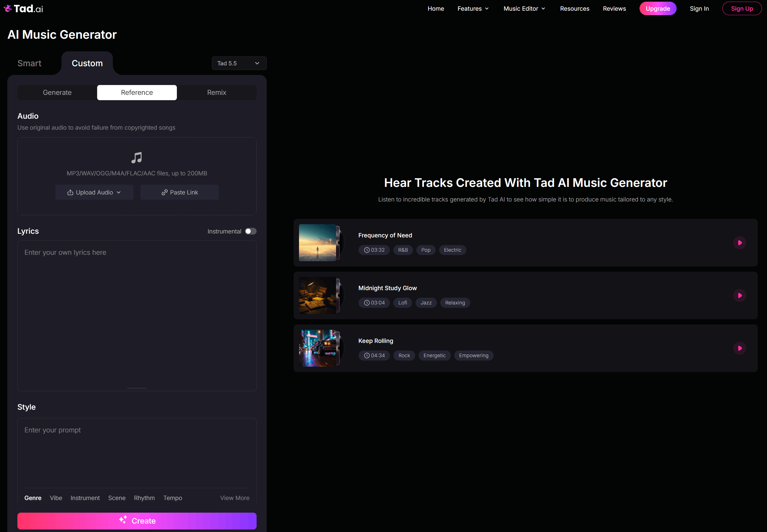Click into the lyrics text area
This screenshot has height=532, width=767.
(x=137, y=316)
